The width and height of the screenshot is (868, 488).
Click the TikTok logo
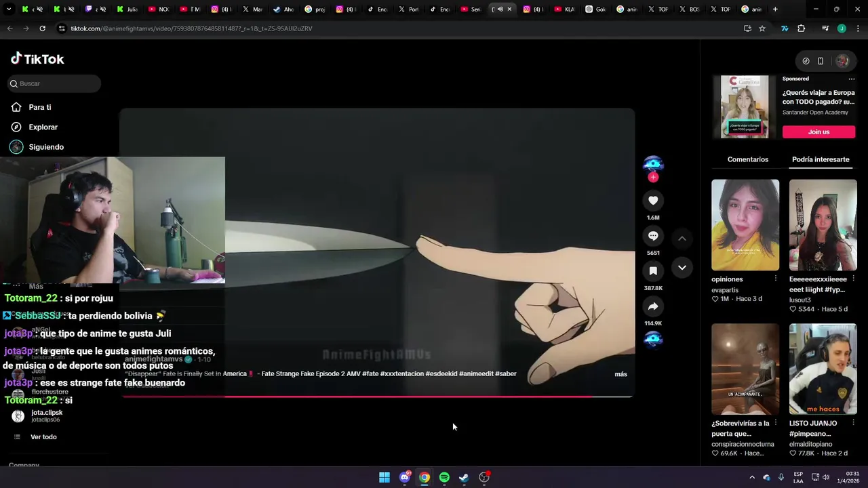37,59
